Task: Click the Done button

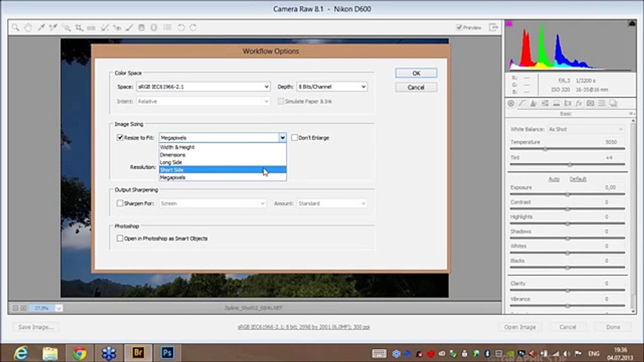Action: point(613,327)
